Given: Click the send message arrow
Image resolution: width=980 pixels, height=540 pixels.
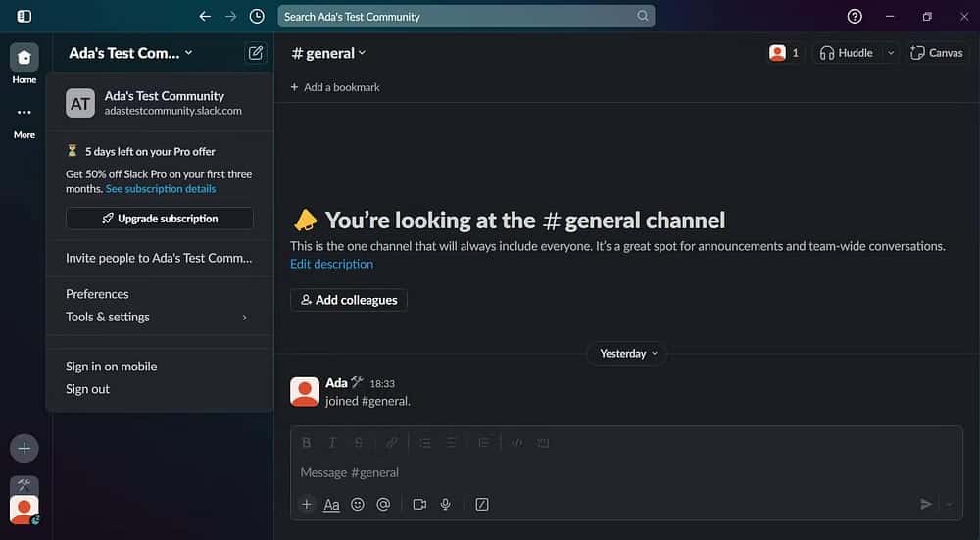Looking at the screenshot, I should point(926,505).
